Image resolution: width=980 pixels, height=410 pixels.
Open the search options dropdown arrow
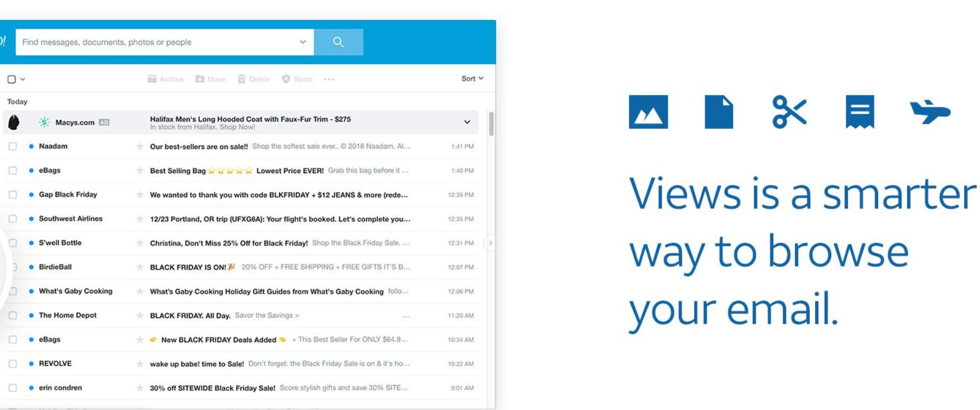pos(302,42)
